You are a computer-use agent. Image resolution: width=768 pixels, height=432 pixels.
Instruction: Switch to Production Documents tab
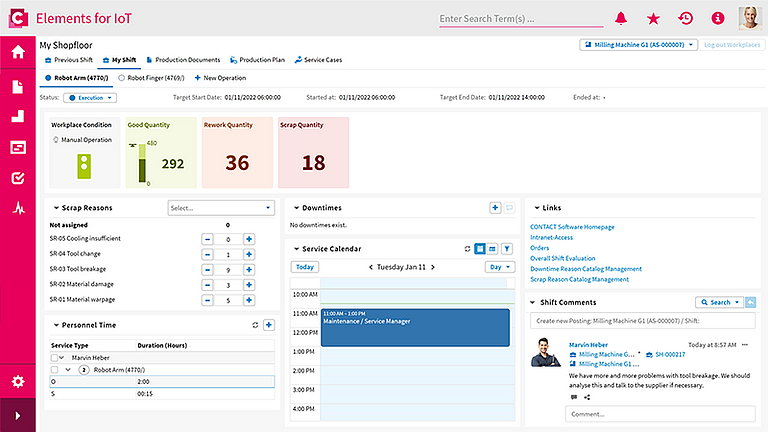[183, 60]
